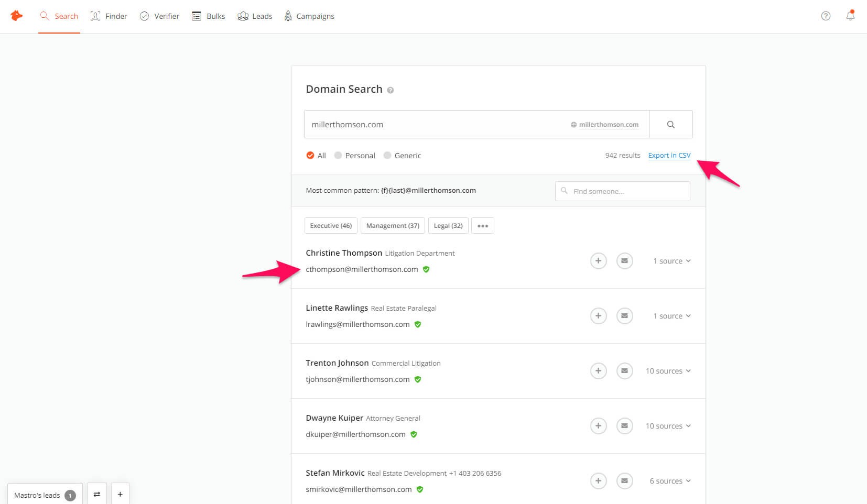Show more departments with the ellipsis button
The width and height of the screenshot is (867, 504).
[x=482, y=225]
